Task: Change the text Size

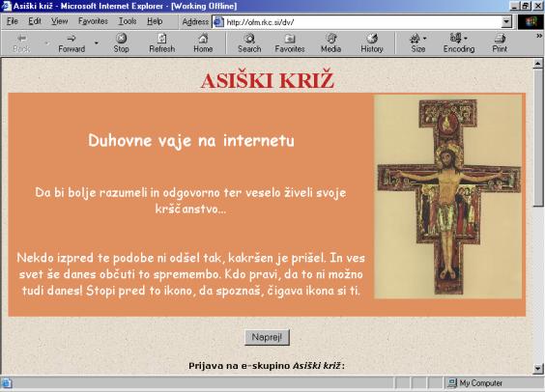Action: (418, 43)
